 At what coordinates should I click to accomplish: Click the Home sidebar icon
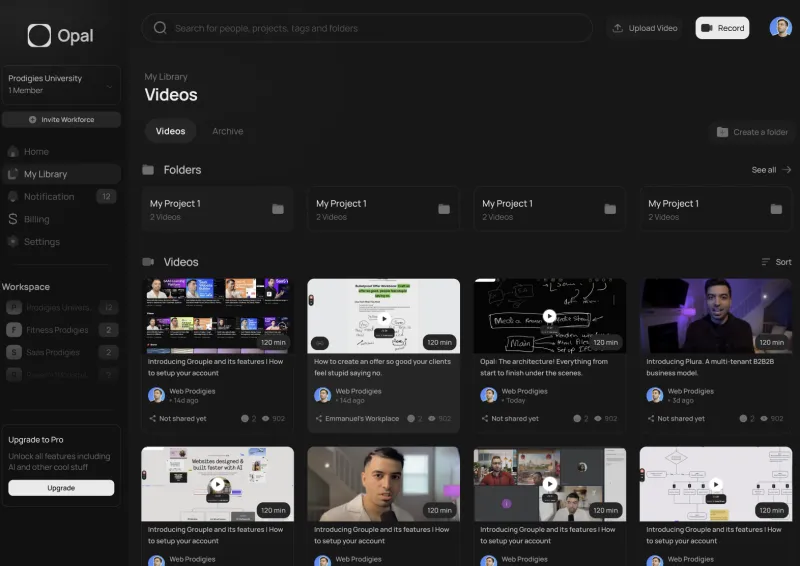click(x=13, y=152)
